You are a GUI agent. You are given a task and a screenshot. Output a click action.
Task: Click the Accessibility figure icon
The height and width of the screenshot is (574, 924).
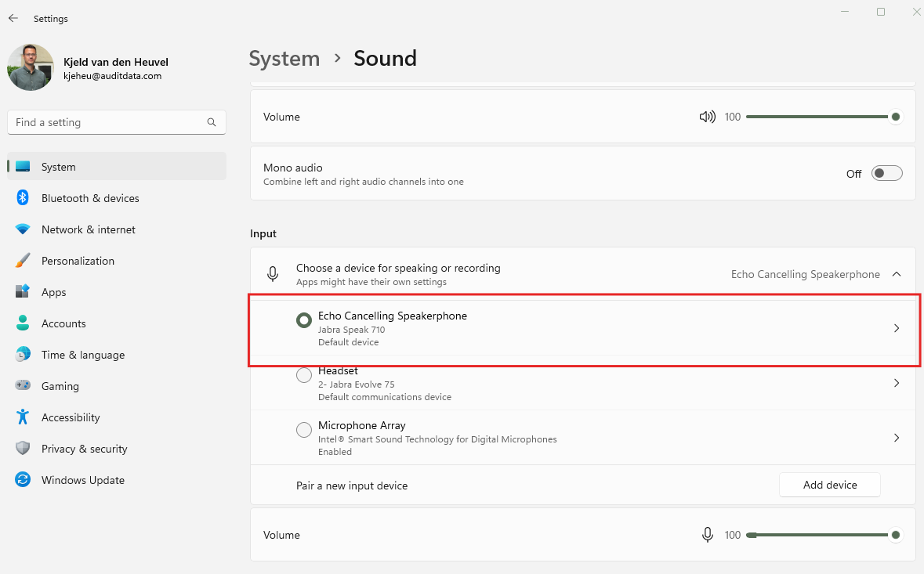coord(23,417)
